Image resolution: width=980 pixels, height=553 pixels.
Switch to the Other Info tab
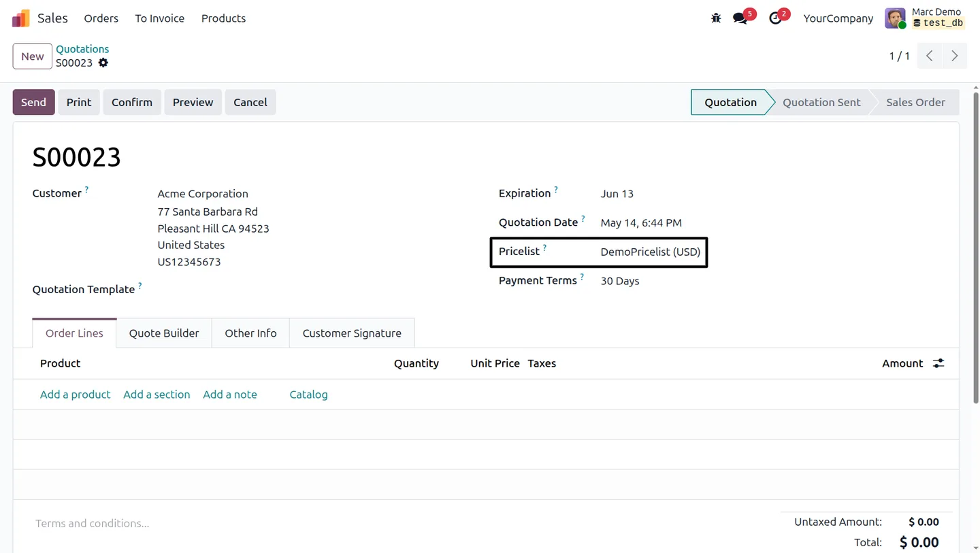(250, 333)
